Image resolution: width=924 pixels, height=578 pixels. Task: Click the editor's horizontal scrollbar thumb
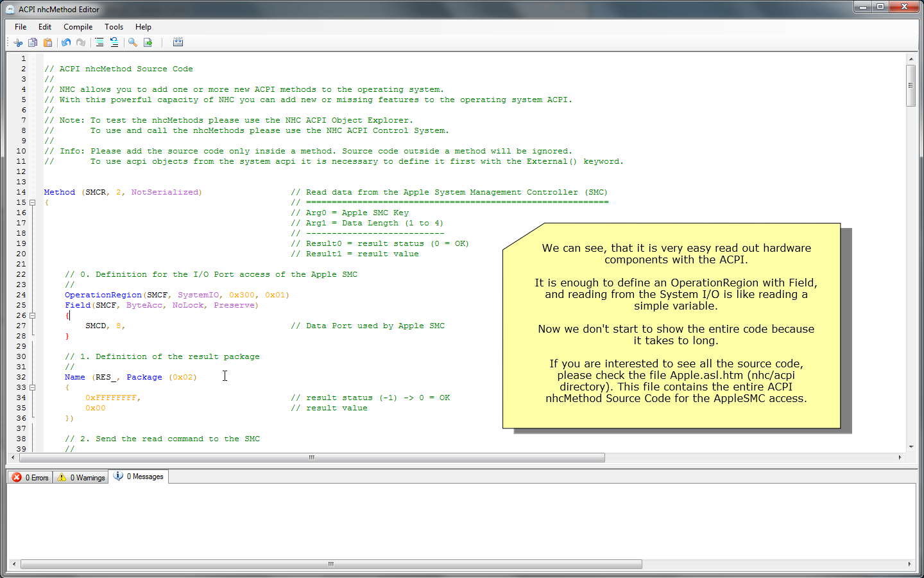(x=312, y=458)
